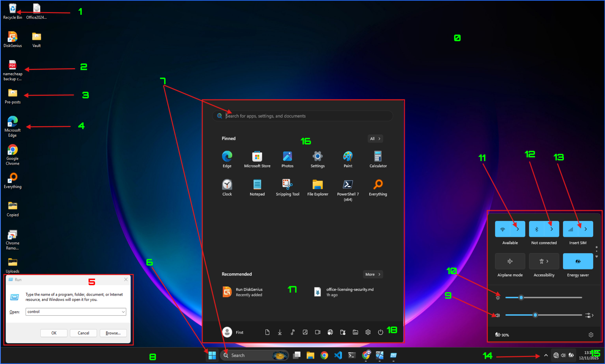This screenshot has height=364, width=605.
Task: Open Edge from Start pinned apps
Action: (x=227, y=159)
